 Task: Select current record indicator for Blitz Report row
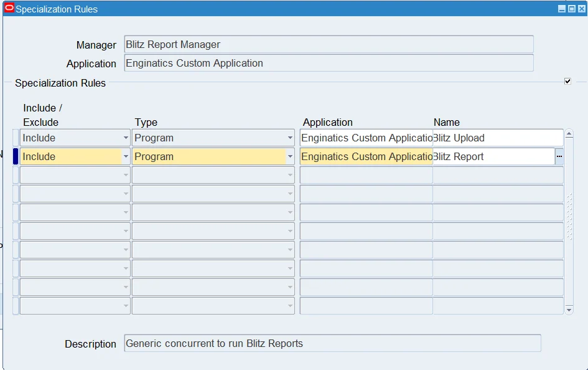coord(16,156)
